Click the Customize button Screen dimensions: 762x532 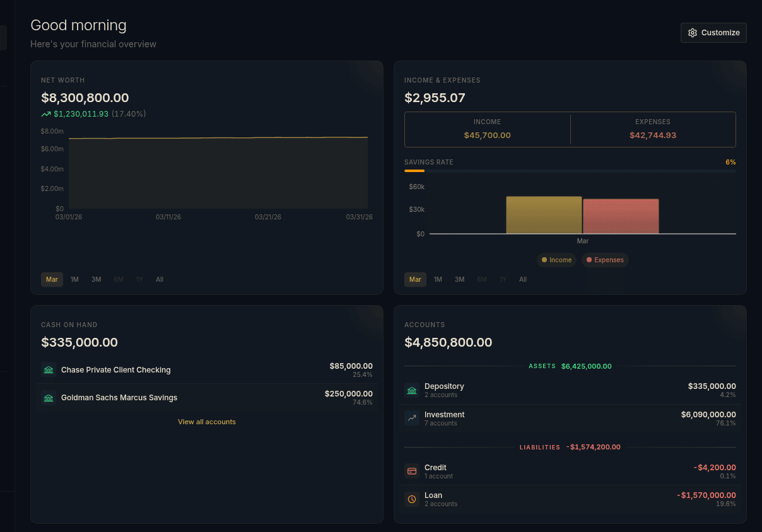713,32
